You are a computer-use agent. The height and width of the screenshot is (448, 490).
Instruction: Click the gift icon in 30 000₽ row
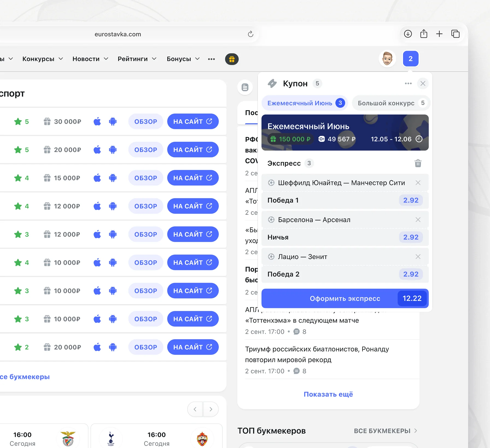pos(47,121)
